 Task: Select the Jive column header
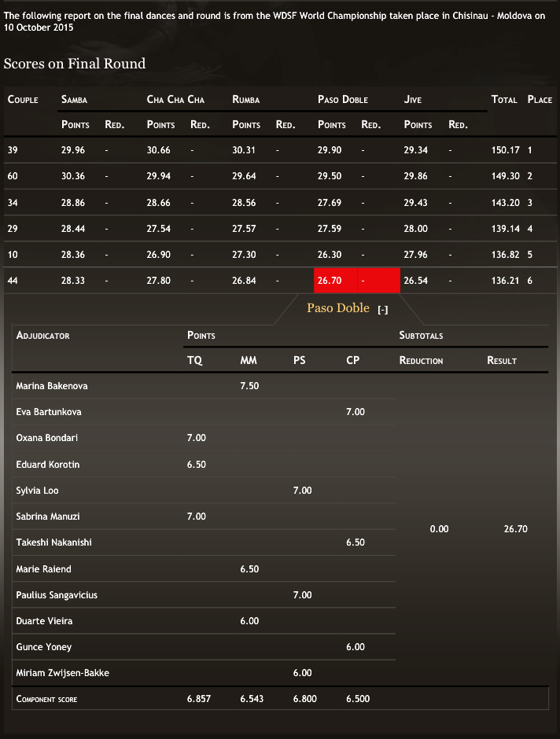[412, 100]
